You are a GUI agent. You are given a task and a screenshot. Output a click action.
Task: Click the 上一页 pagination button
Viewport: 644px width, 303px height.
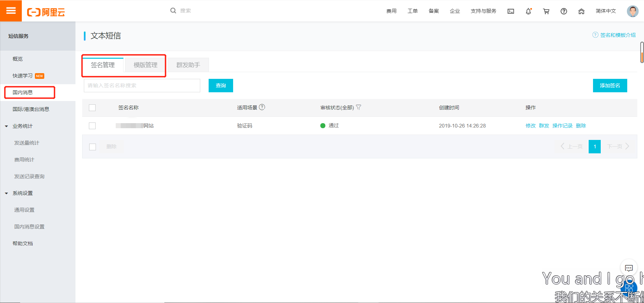click(572, 147)
